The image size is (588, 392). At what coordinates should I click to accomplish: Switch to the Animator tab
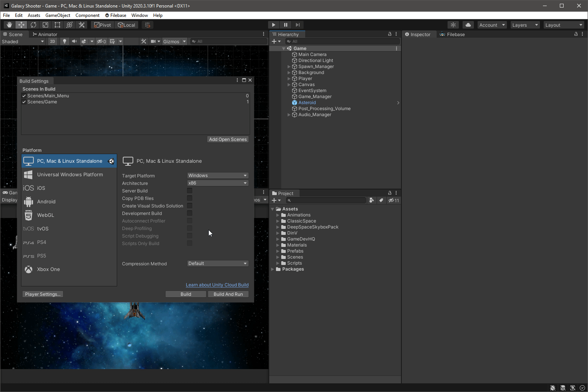click(45, 34)
